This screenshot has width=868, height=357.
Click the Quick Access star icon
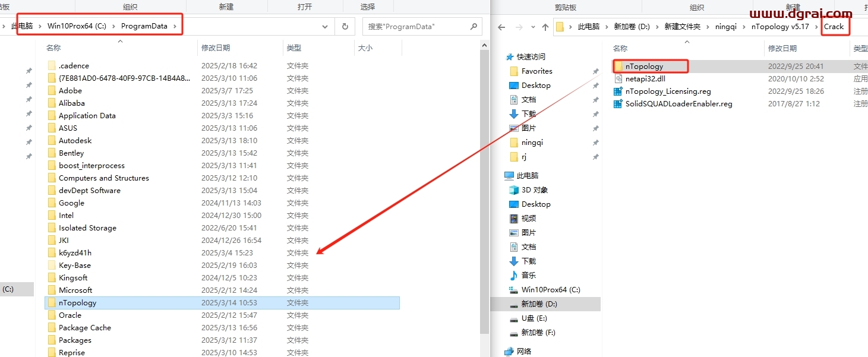click(510, 57)
